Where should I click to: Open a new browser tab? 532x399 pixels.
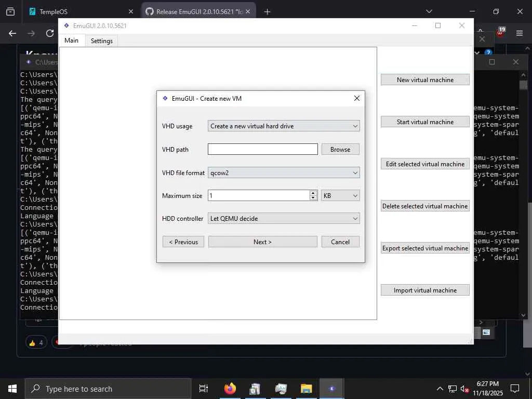(268, 12)
